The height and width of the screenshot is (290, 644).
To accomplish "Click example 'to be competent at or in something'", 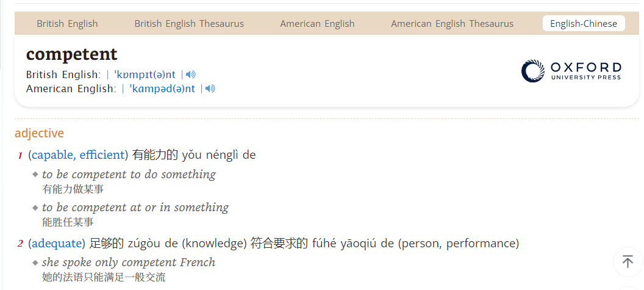I will (135, 208).
